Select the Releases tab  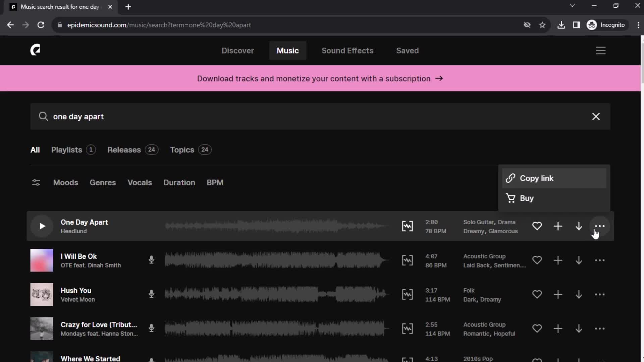pyautogui.click(x=124, y=149)
